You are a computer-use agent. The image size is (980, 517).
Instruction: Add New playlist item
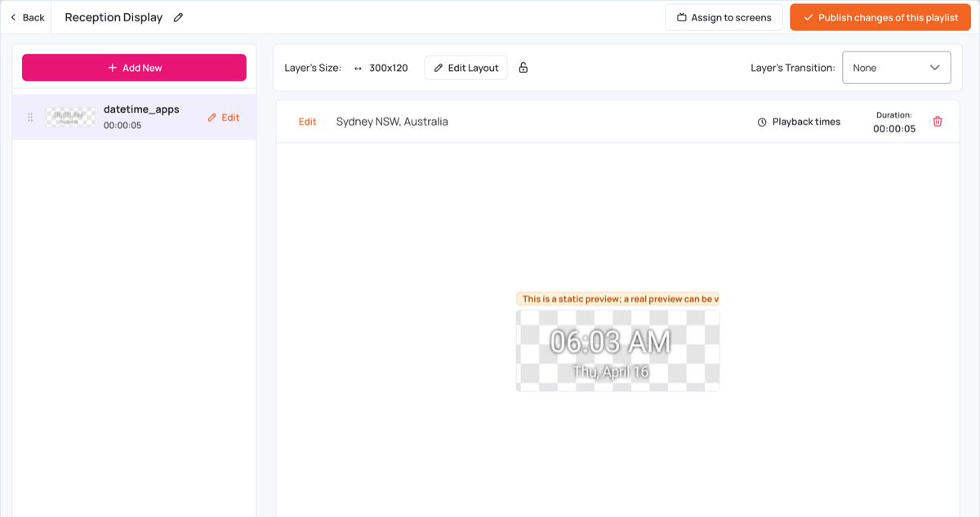point(134,68)
